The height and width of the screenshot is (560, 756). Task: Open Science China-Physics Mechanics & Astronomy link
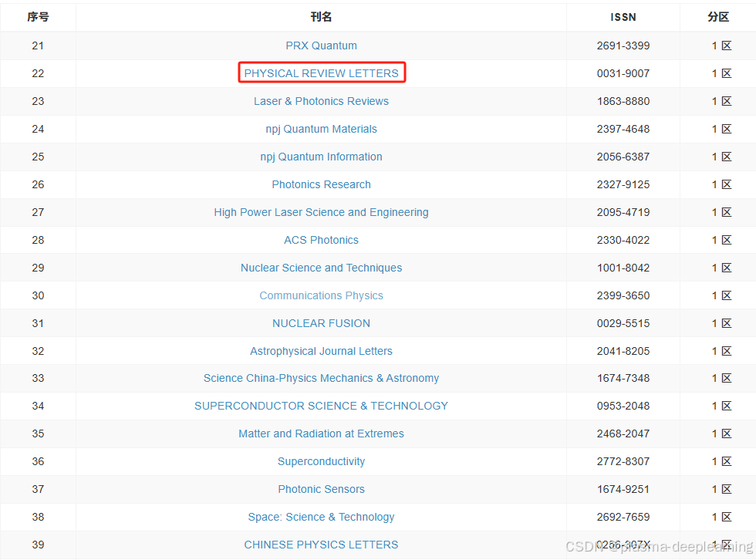pos(321,378)
